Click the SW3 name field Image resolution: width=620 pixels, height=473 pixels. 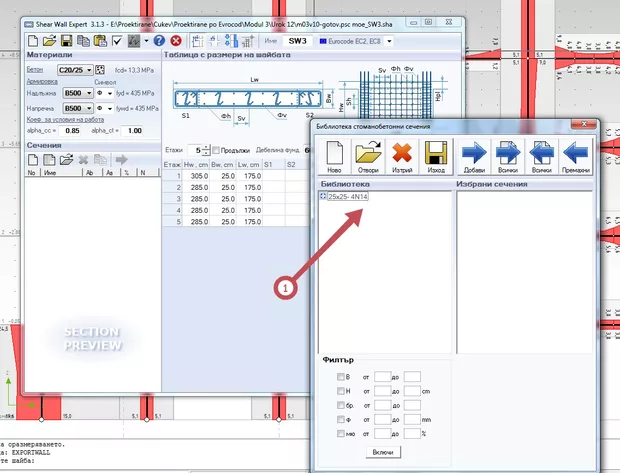pos(297,41)
